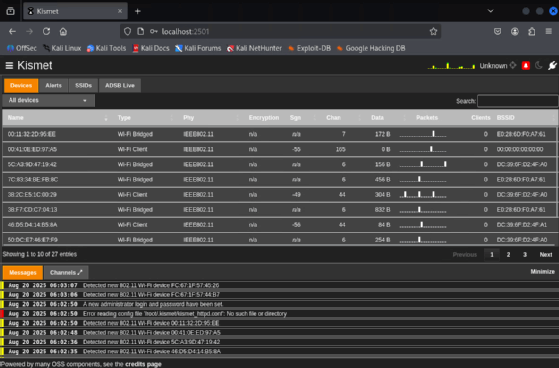The height and width of the screenshot is (368, 559).
Task: Switch to the Alerts tab
Action: (53, 86)
